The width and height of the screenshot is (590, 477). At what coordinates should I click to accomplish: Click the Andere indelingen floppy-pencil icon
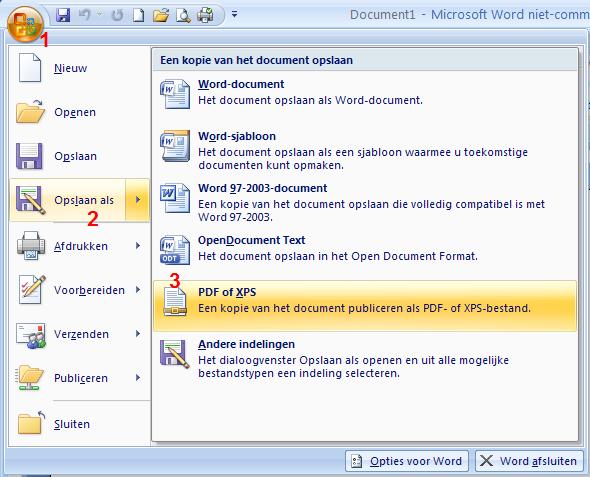pos(175,354)
